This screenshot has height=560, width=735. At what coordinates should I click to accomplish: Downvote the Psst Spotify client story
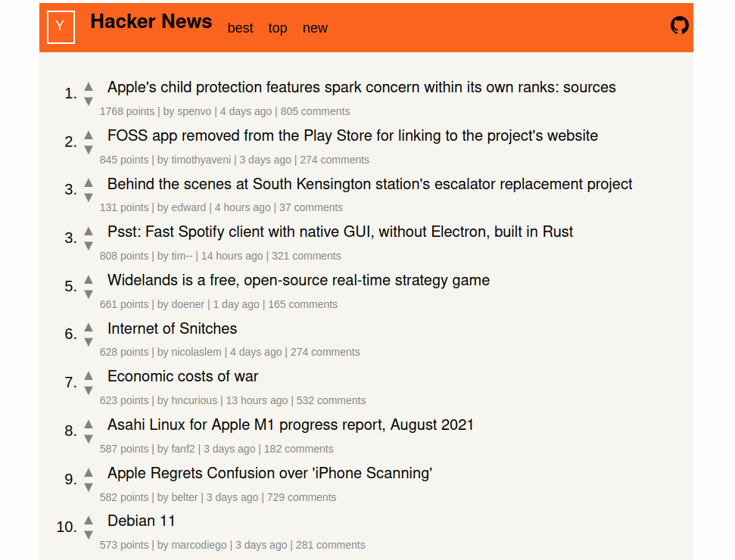89,245
